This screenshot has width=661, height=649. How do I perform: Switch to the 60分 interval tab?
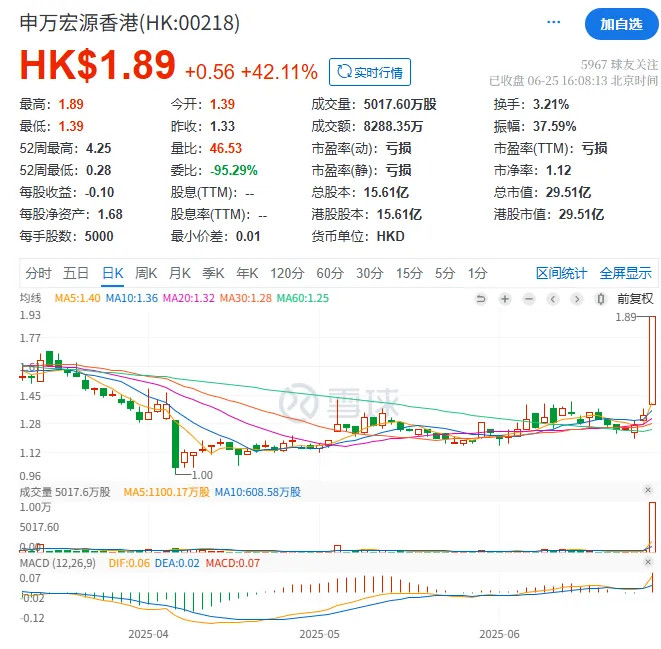click(x=330, y=273)
